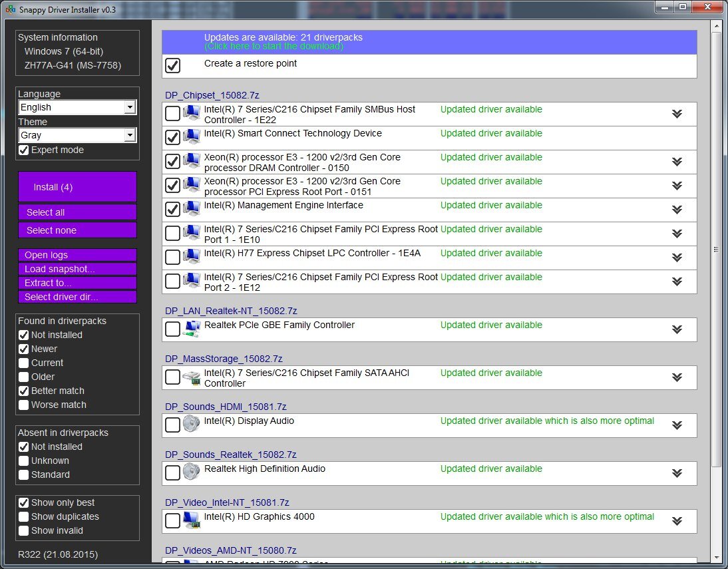Check the Intel HD Graphics 4000 checkbox
The height and width of the screenshot is (569, 728).
pyautogui.click(x=173, y=520)
